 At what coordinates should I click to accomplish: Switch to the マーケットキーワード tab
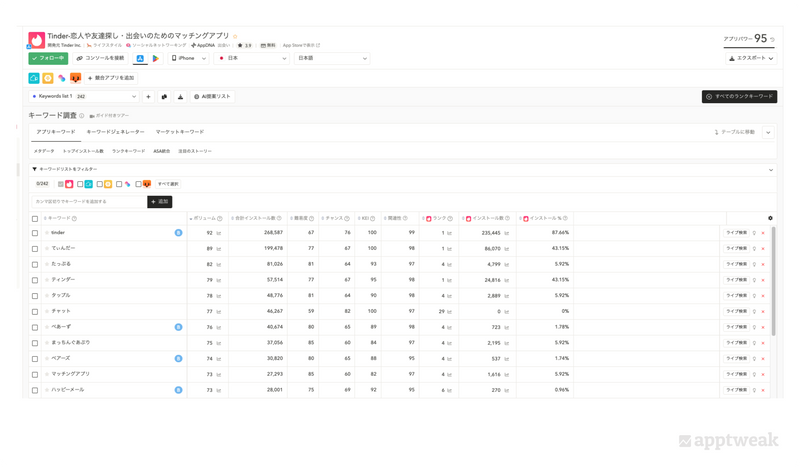coord(180,132)
